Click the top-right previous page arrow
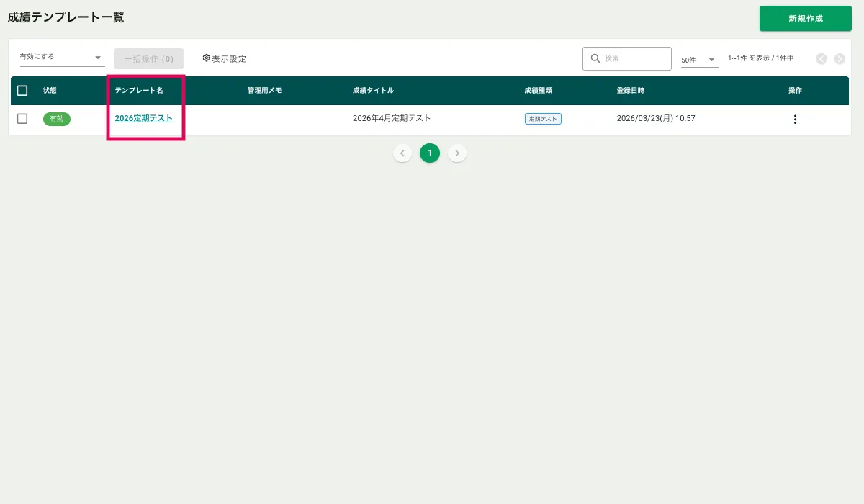This screenshot has height=504, width=864. 821,59
